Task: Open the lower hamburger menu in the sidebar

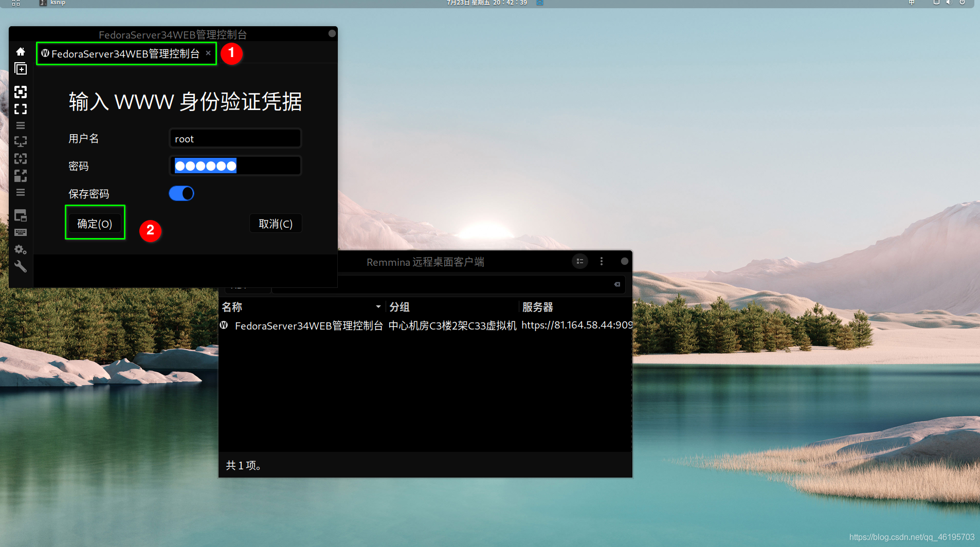Action: tap(21, 192)
